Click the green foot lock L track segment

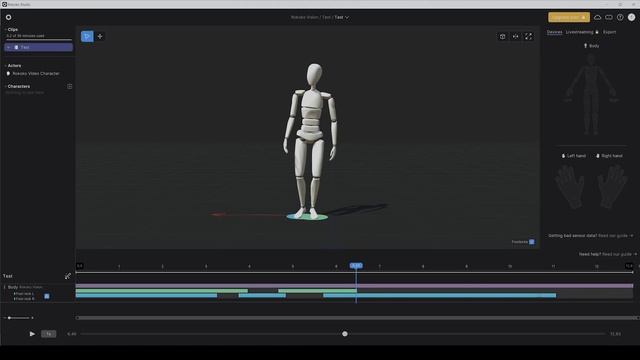coord(162,291)
